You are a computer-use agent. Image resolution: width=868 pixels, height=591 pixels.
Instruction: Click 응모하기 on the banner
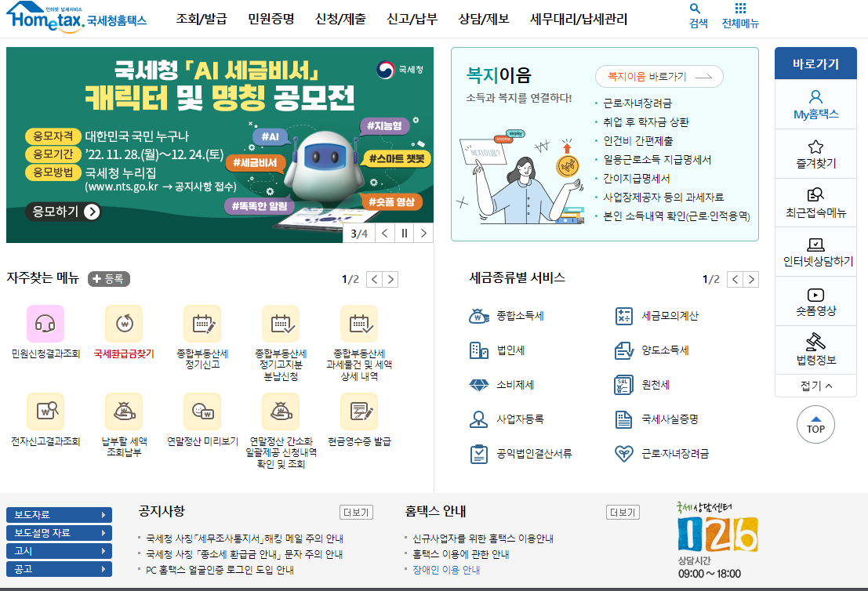tap(63, 212)
